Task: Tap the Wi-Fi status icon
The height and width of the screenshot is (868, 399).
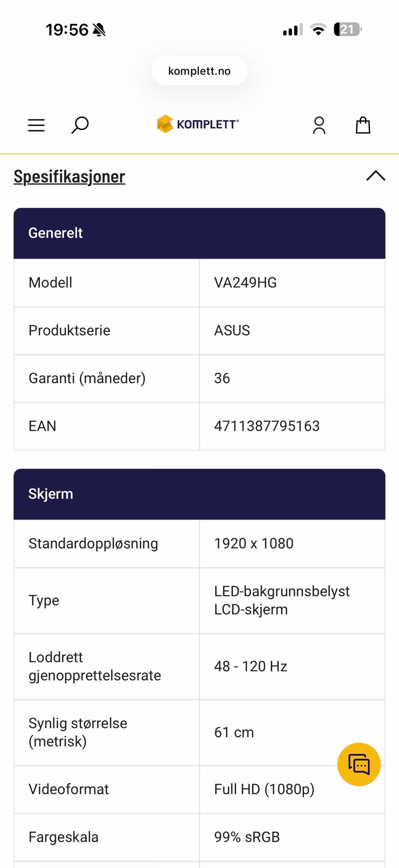Action: pos(318,30)
